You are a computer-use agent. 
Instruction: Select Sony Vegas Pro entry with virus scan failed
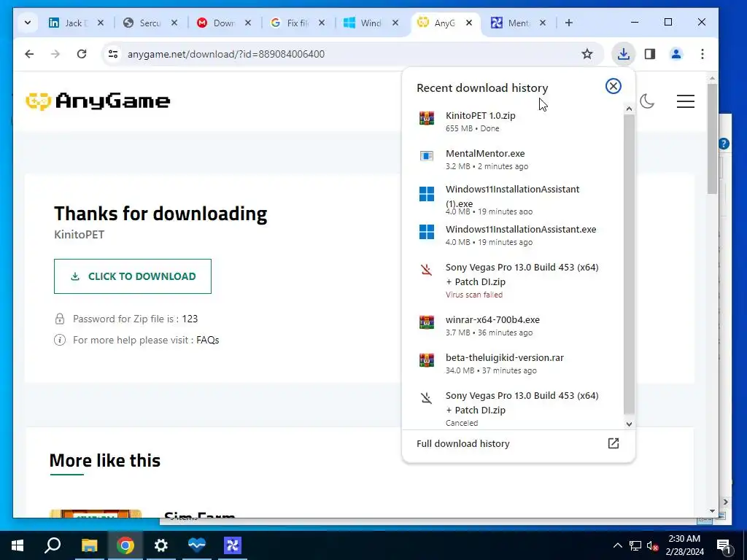(x=513, y=281)
